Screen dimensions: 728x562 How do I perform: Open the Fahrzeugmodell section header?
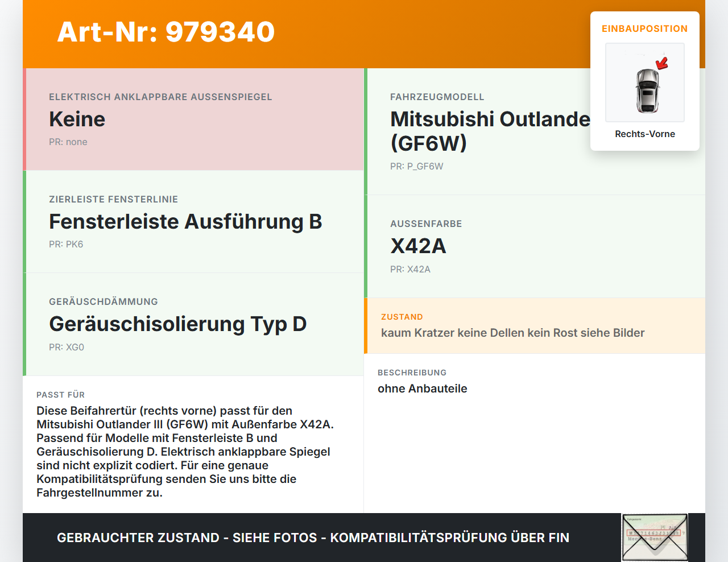[x=437, y=97]
